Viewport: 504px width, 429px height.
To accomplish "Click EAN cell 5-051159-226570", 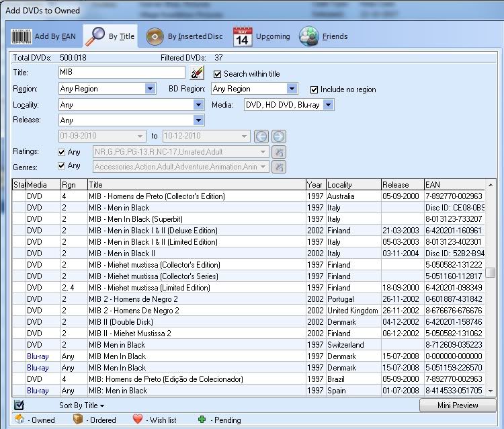I will click(x=454, y=368).
